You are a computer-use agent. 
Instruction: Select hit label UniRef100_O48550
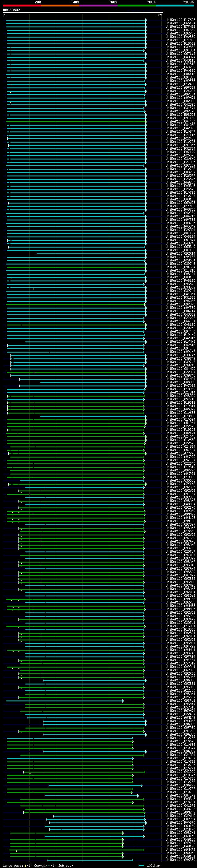(180, 396)
